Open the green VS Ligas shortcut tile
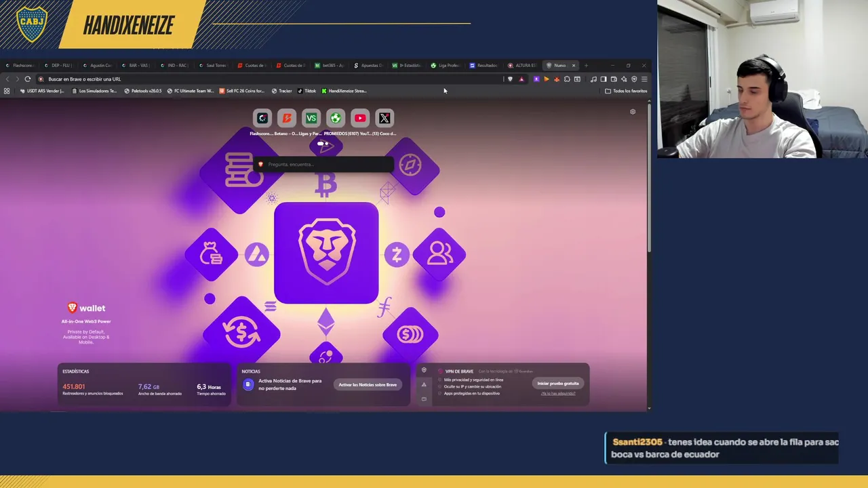Image resolution: width=868 pixels, height=488 pixels. coord(311,118)
